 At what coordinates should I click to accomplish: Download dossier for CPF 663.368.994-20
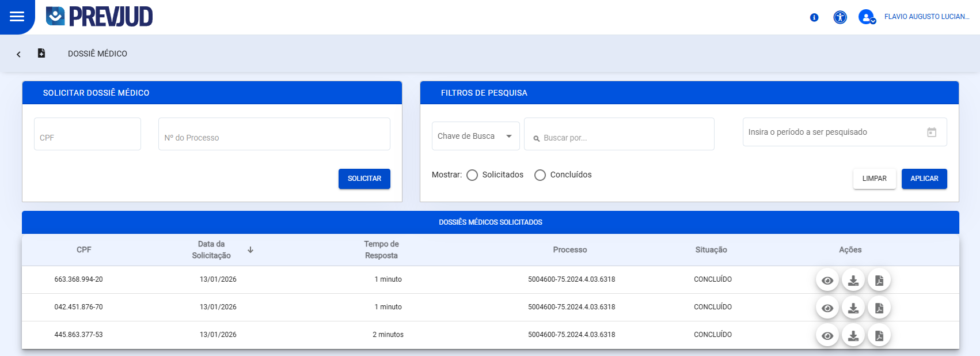tap(853, 281)
